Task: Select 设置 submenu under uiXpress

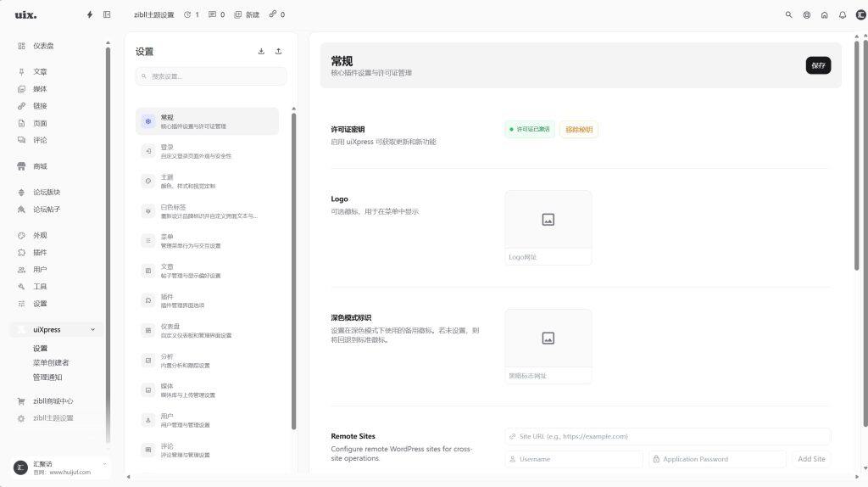Action: (41, 349)
